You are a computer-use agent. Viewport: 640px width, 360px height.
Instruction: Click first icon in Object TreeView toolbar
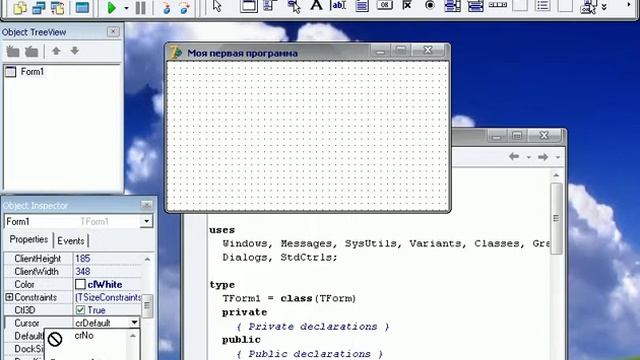[x=13, y=51]
